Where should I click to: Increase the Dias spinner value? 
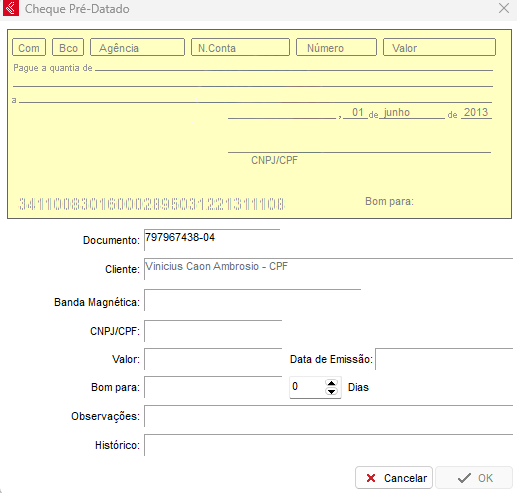(x=331, y=383)
